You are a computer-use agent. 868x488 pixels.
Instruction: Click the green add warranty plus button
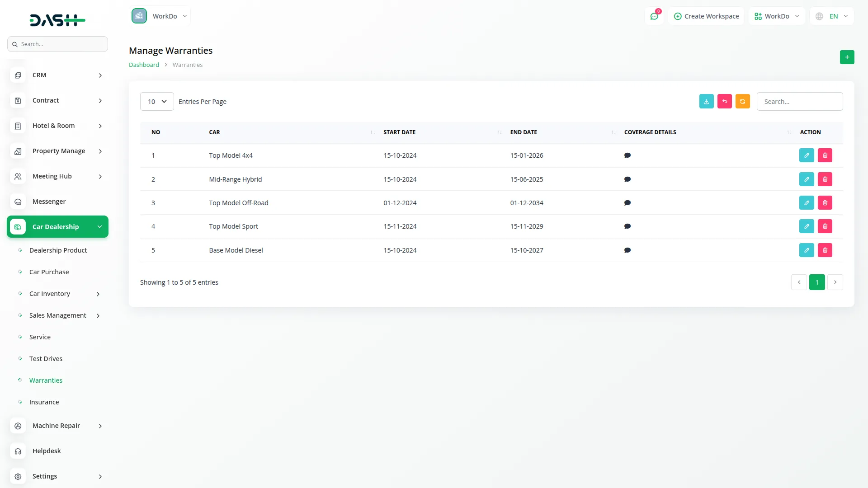click(847, 57)
